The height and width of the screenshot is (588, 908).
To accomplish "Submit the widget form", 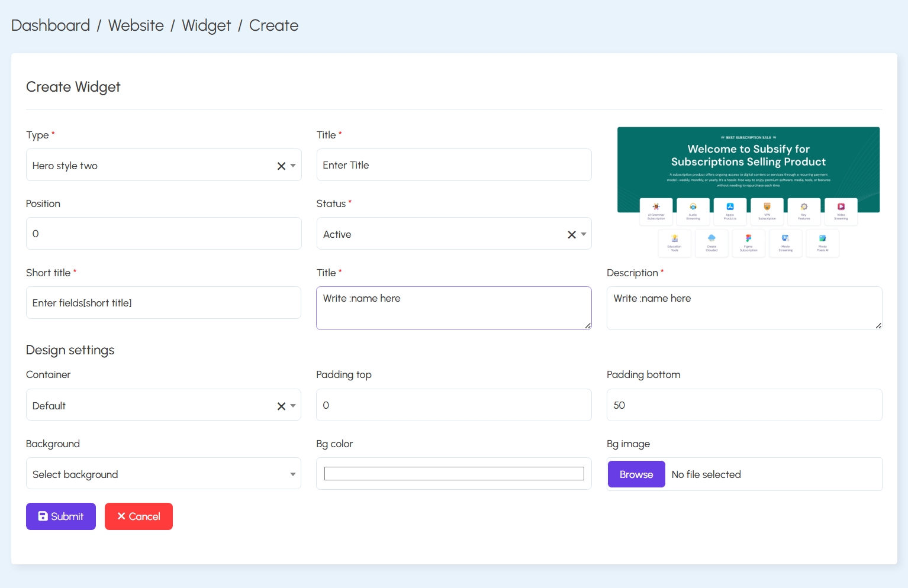I will (x=61, y=516).
